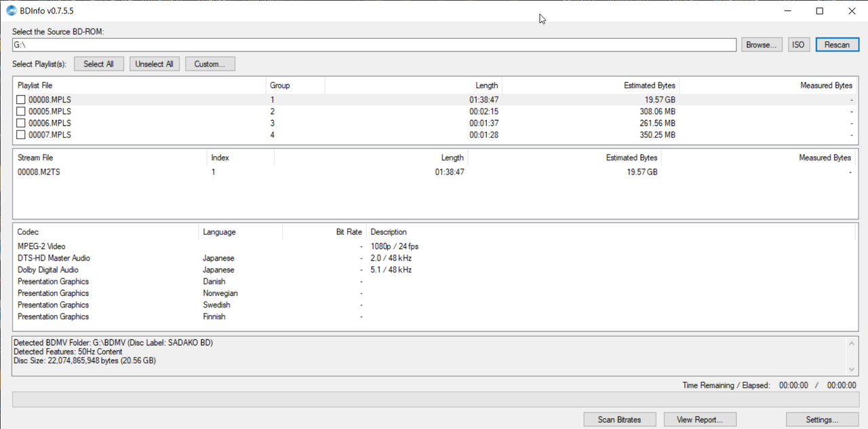Click the Description column header
868x429 pixels.
[610, 232]
